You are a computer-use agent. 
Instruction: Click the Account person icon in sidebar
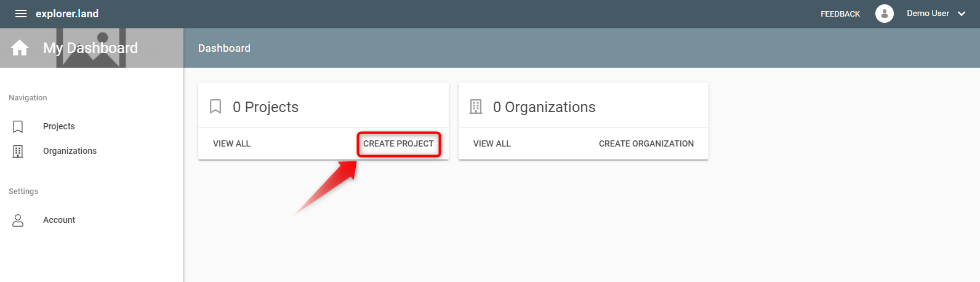(x=18, y=220)
